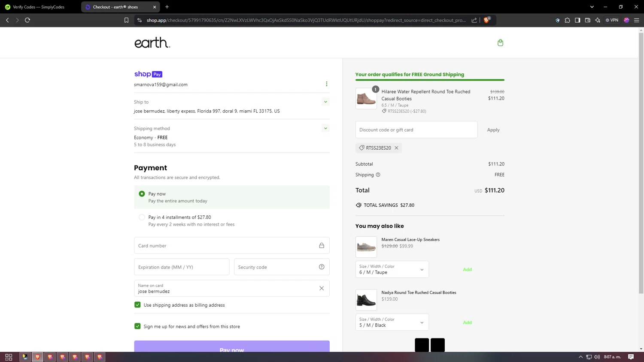Click the Hilaree booties product thumbnail
This screenshot has width=644, height=362.
pos(366,99)
